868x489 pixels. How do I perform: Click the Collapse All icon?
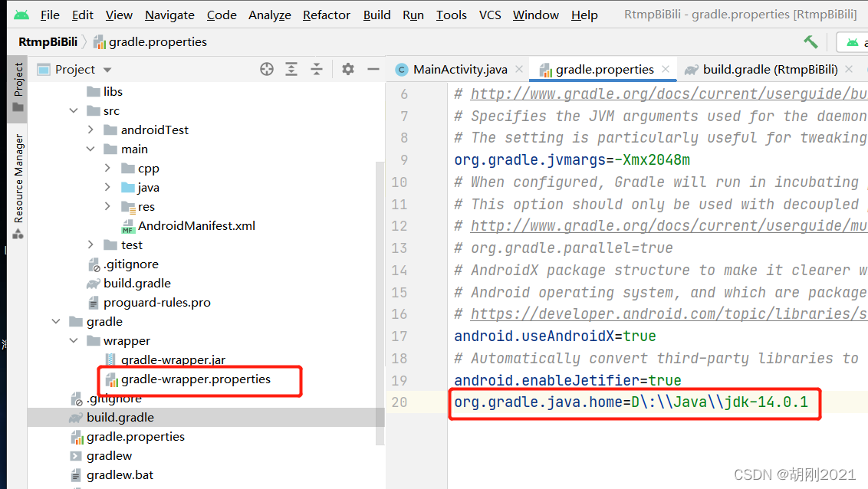click(x=316, y=69)
